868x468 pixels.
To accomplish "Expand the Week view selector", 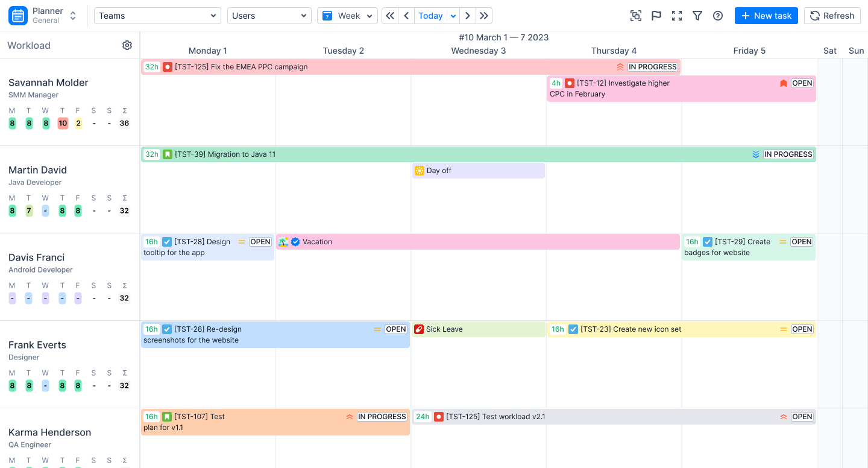I will click(347, 16).
